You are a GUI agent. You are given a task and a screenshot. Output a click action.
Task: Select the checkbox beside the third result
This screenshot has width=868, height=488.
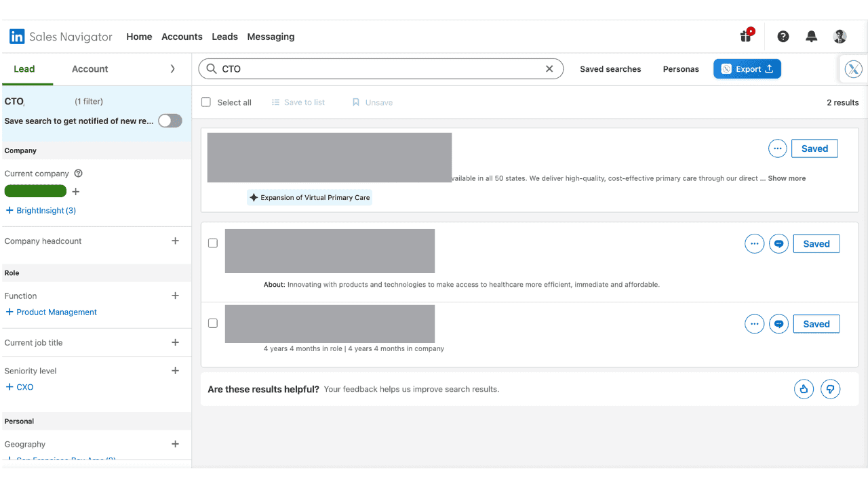click(x=212, y=323)
